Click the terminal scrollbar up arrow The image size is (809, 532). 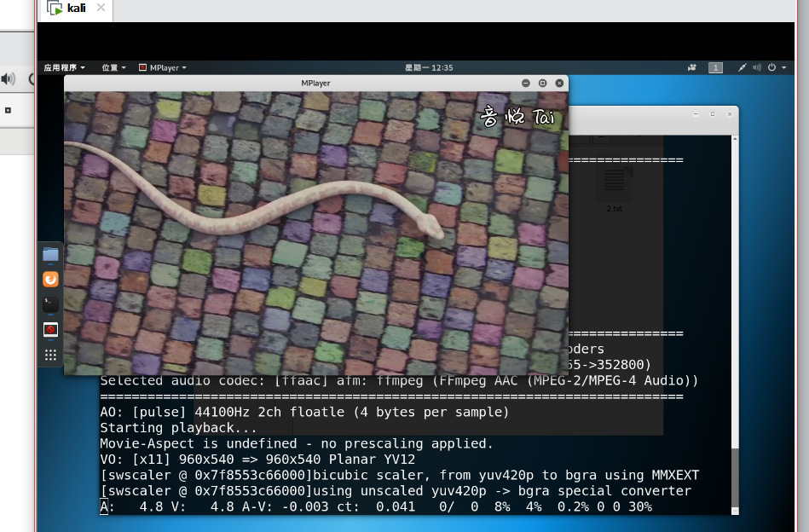[735, 139]
